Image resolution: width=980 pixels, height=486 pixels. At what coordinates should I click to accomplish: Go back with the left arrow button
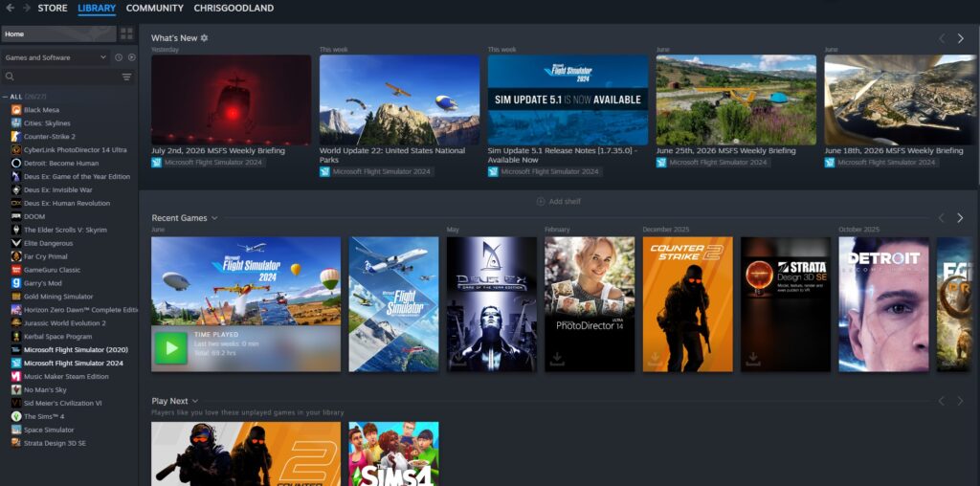click(10, 8)
